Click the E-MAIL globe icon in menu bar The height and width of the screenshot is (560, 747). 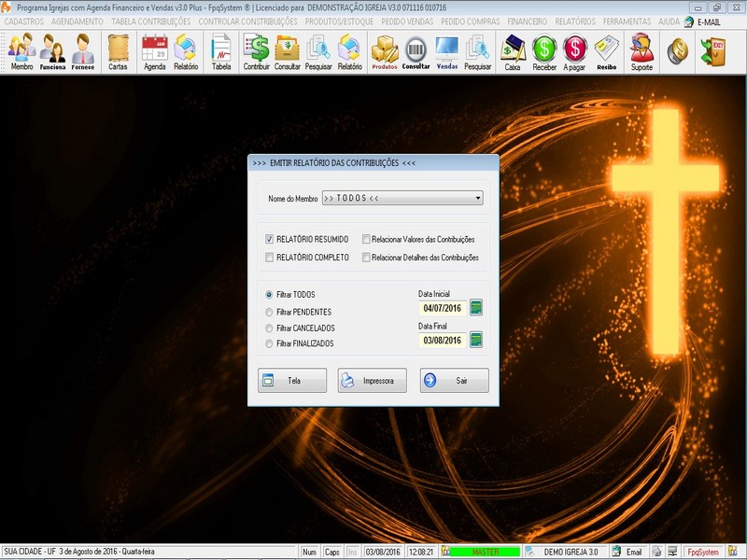point(689,21)
